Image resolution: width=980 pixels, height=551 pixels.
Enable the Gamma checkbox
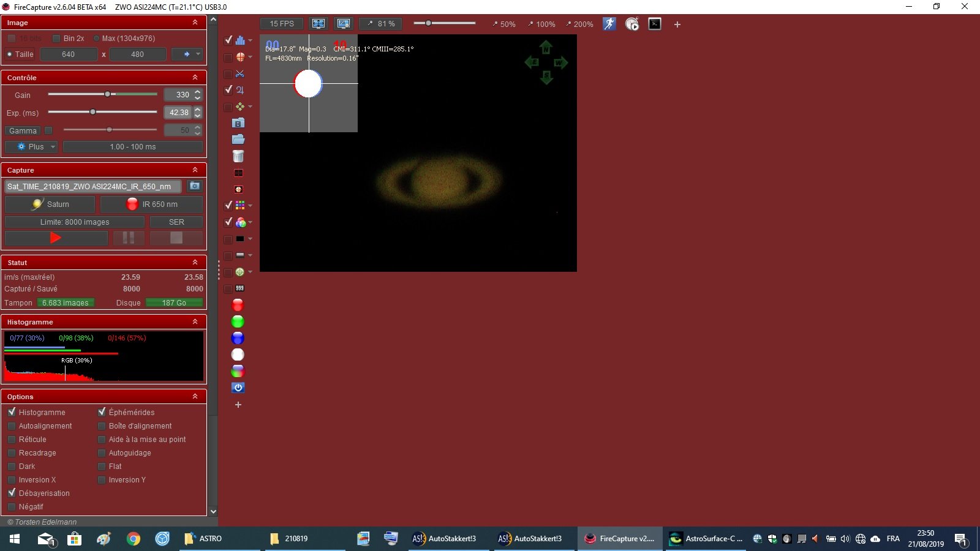48,130
